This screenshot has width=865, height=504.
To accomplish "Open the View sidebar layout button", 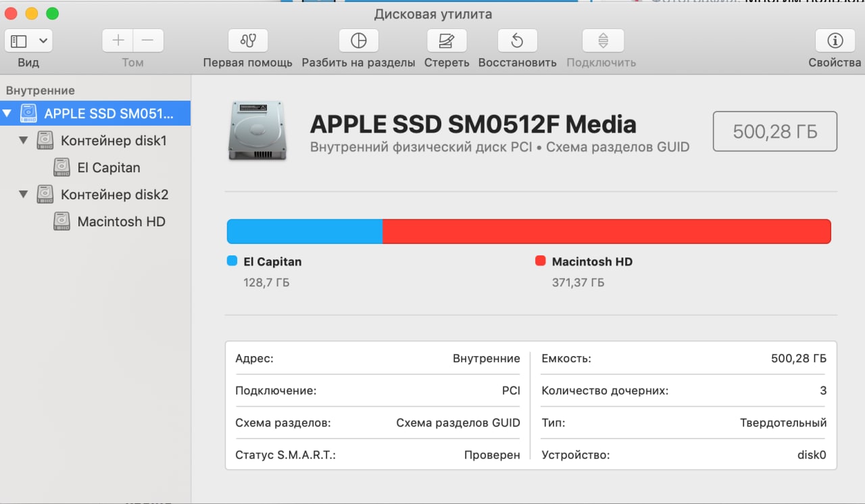I will tap(19, 41).
